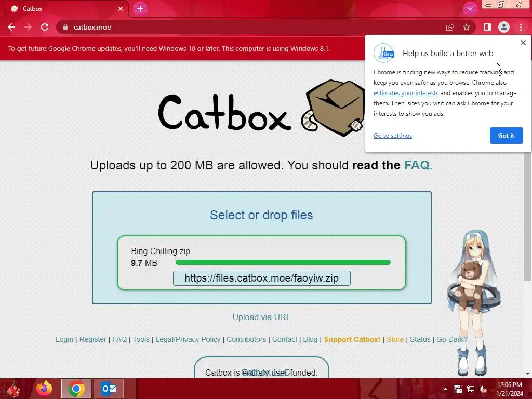Bookmark this page with the star icon
This screenshot has width=532, height=399.
click(x=467, y=27)
